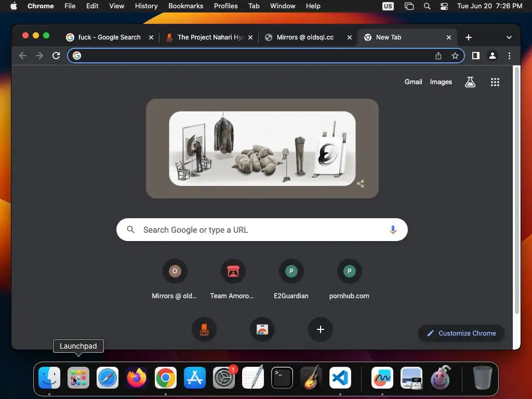Open the Chrome three-dot menu
The height and width of the screenshot is (399, 532).
tap(509, 56)
